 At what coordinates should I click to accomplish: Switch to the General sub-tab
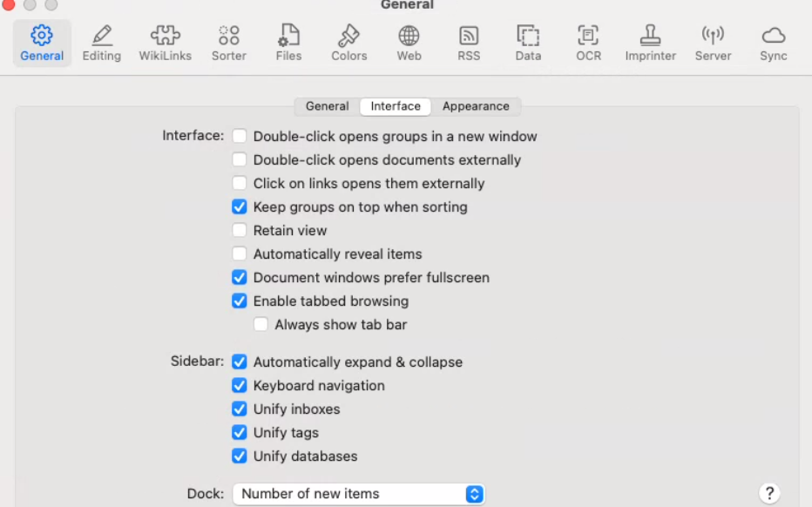coord(327,106)
